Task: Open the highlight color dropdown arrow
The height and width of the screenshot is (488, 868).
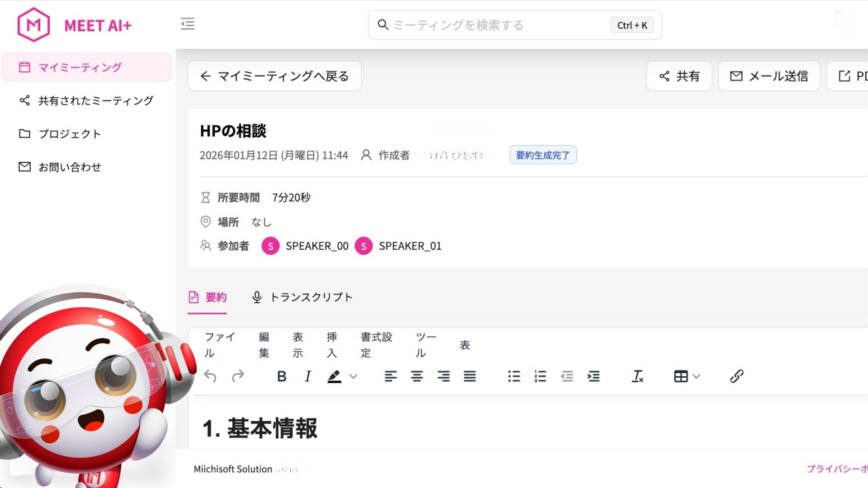Action: (x=354, y=376)
